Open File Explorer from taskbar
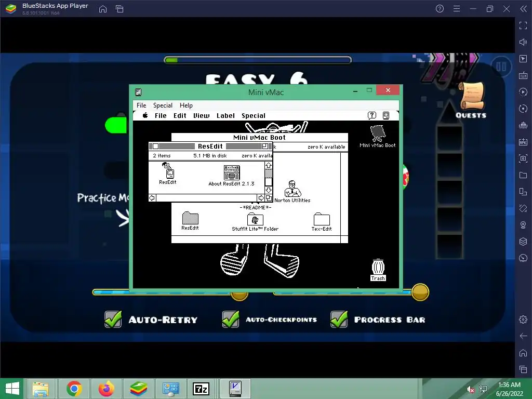 [x=41, y=389]
